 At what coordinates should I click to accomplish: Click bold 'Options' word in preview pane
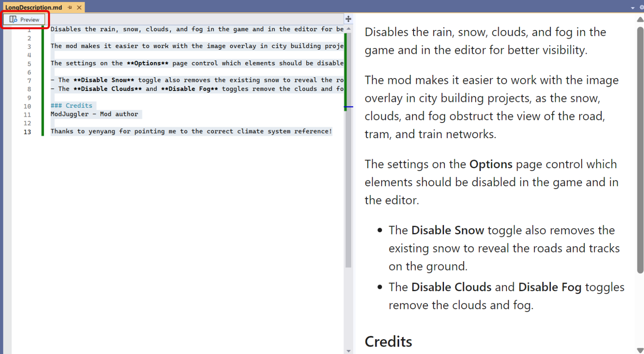[490, 164]
